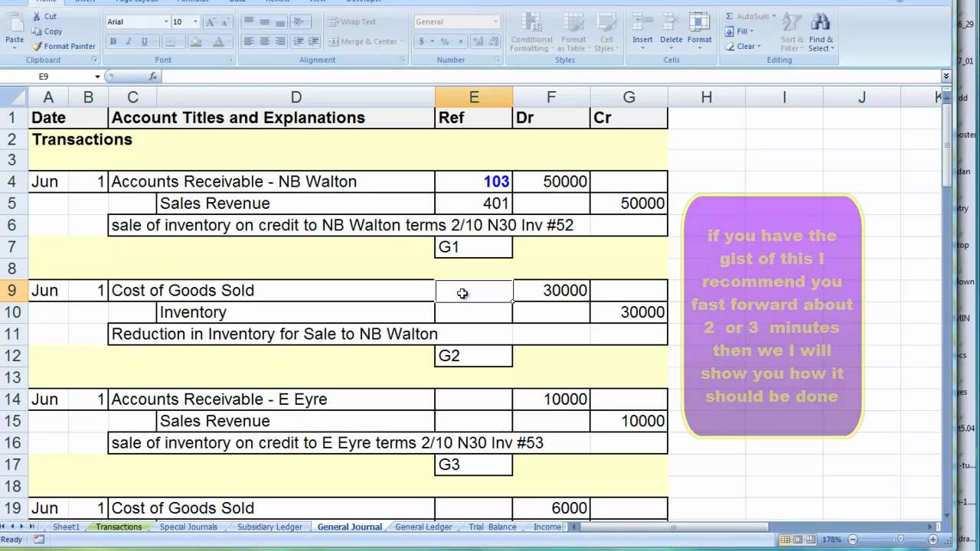Apply Accounting dollar number format
Image resolution: width=980 pixels, height=551 pixels.
coord(422,42)
